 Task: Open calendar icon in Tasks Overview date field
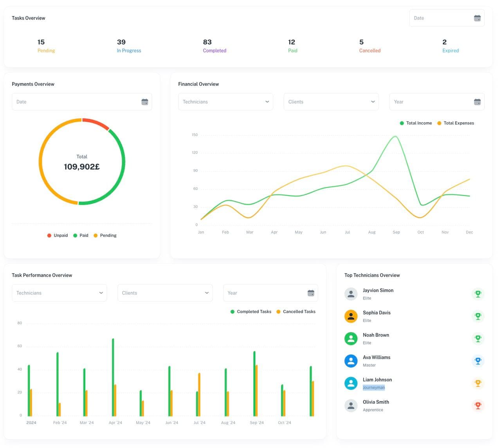coord(477,18)
